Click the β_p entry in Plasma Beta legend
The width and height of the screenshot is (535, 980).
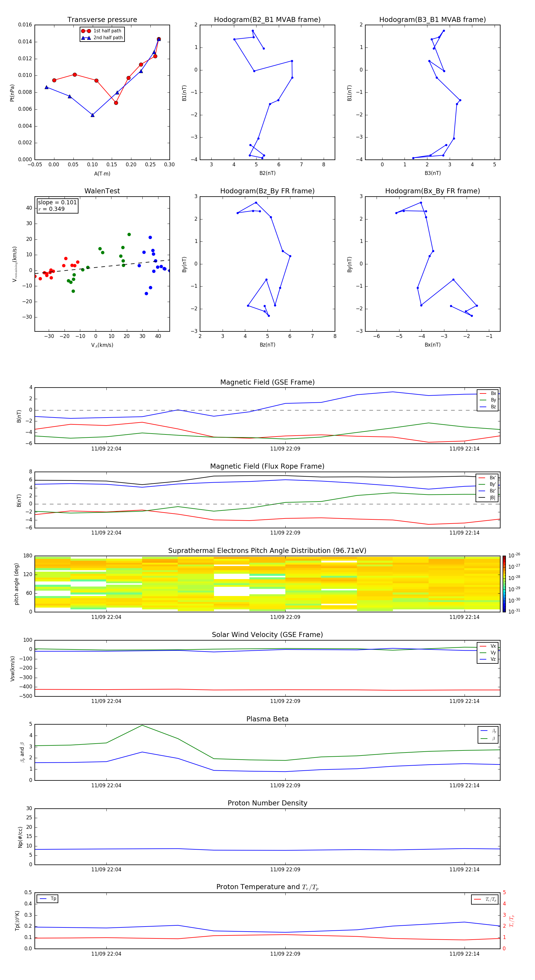(x=488, y=731)
